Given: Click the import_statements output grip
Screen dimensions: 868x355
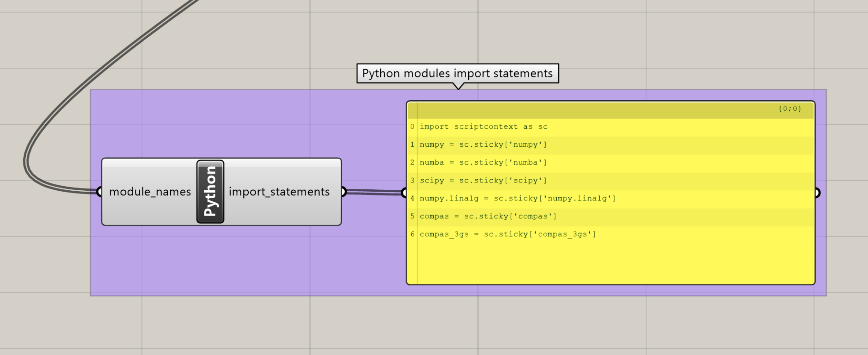Looking at the screenshot, I should tap(343, 192).
